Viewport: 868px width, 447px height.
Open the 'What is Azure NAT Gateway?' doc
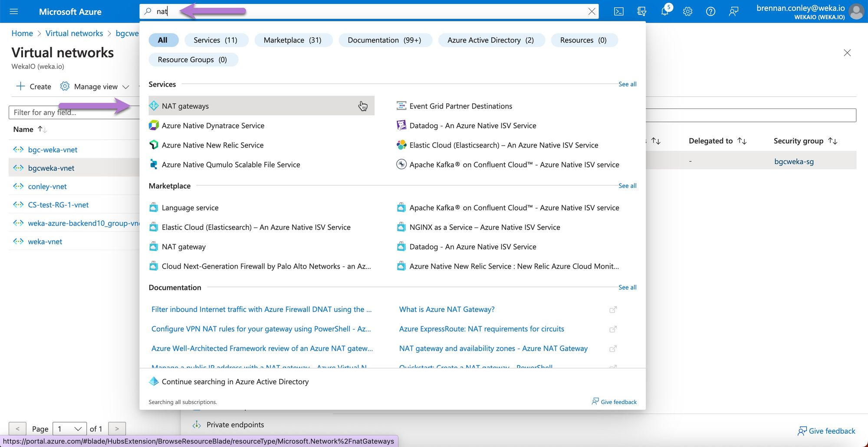point(447,309)
